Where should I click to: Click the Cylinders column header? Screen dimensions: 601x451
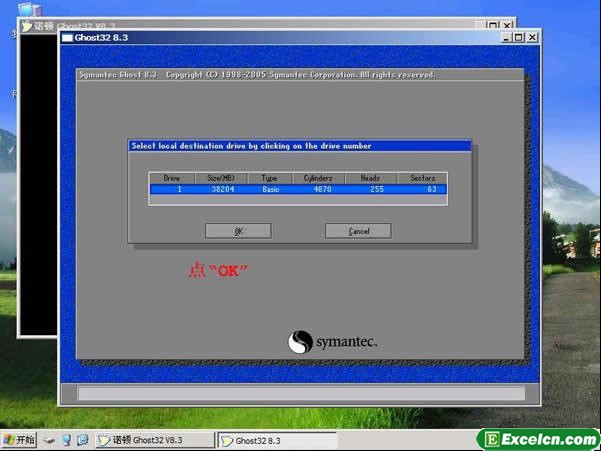(x=318, y=178)
